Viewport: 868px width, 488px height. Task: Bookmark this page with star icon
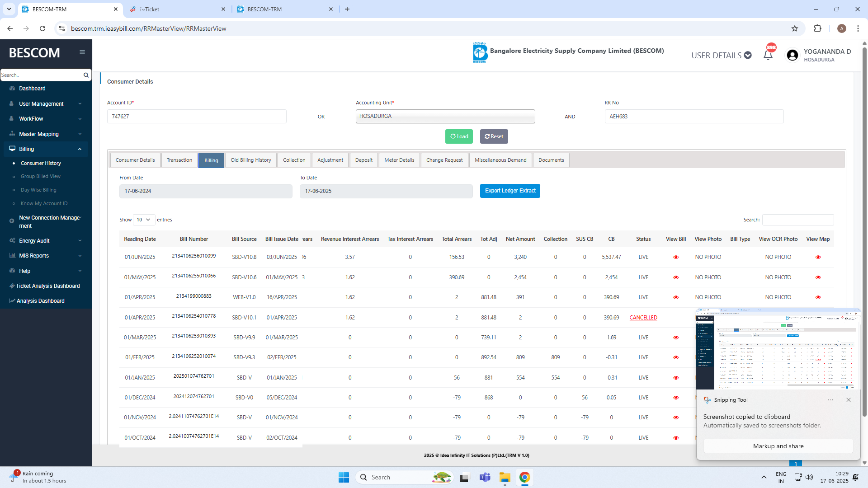(795, 28)
